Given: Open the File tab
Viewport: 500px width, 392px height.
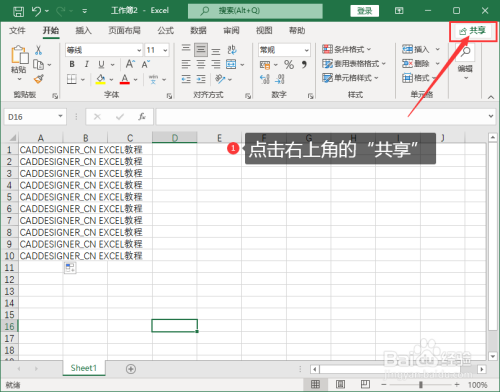Looking at the screenshot, I should click(17, 31).
